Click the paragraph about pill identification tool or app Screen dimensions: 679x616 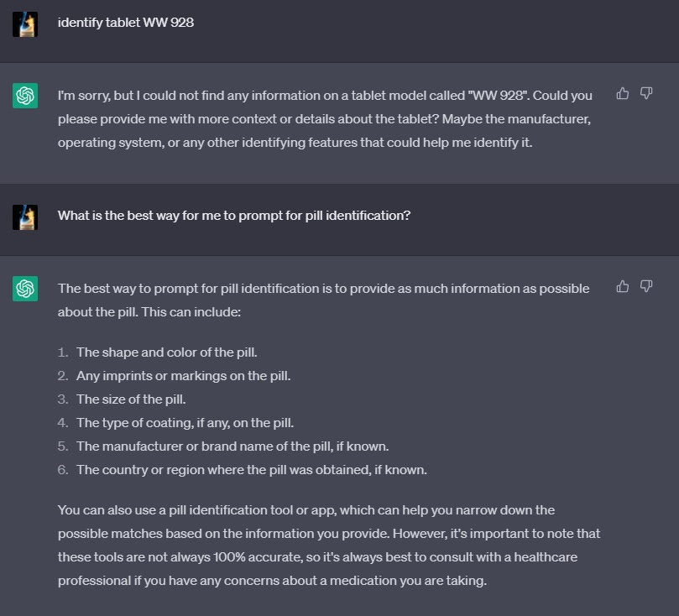[x=329, y=545]
